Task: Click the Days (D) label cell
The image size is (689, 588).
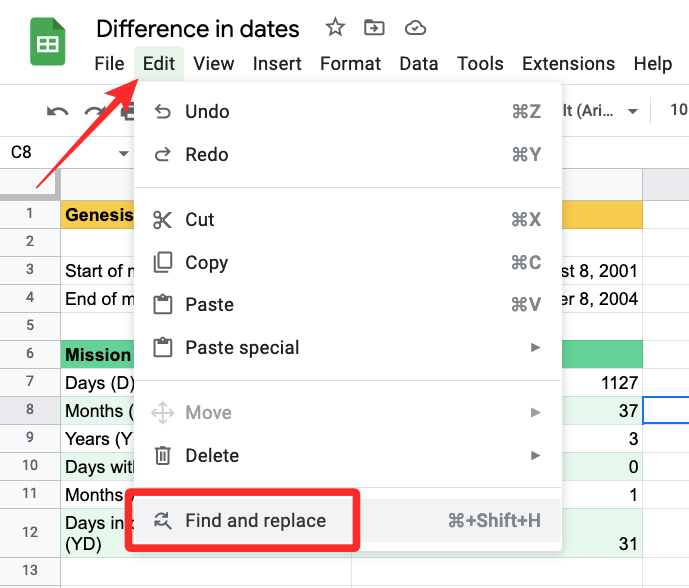Action: (x=98, y=382)
